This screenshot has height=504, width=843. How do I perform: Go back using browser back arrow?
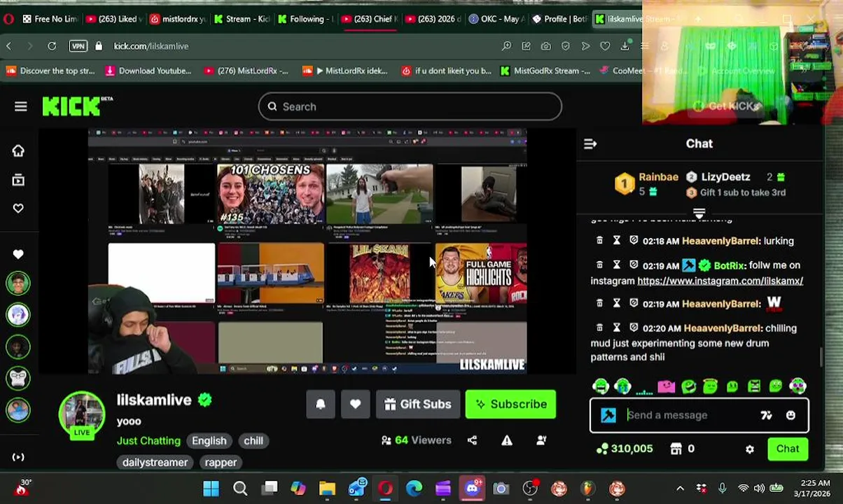(9, 46)
